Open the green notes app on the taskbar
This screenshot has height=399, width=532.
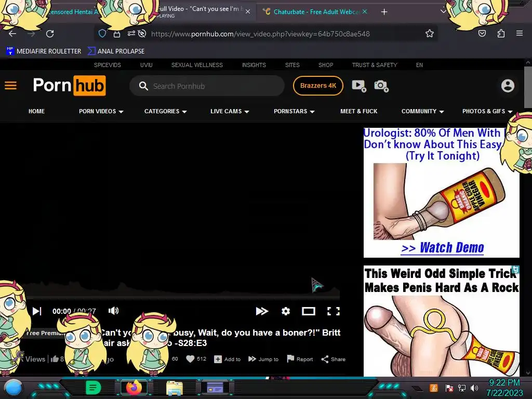pyautogui.click(x=94, y=388)
